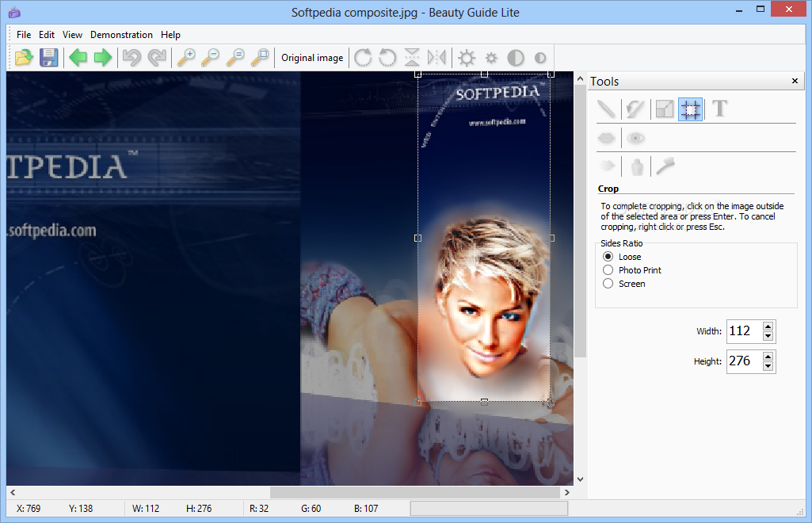
Task: Decrease contrast with small half-circle icon
Action: click(x=540, y=58)
